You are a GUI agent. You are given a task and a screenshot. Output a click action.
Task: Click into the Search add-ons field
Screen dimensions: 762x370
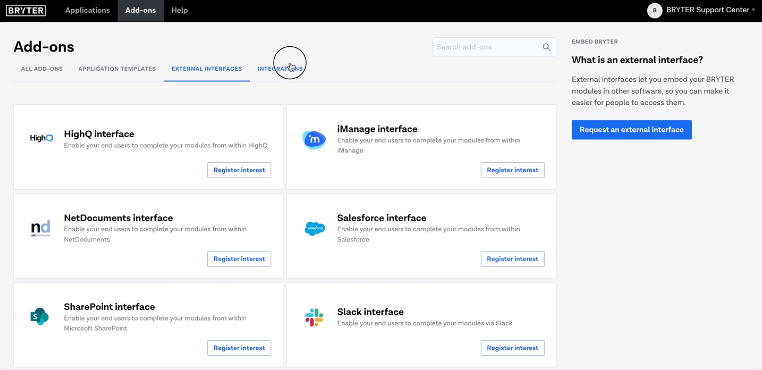pos(494,47)
